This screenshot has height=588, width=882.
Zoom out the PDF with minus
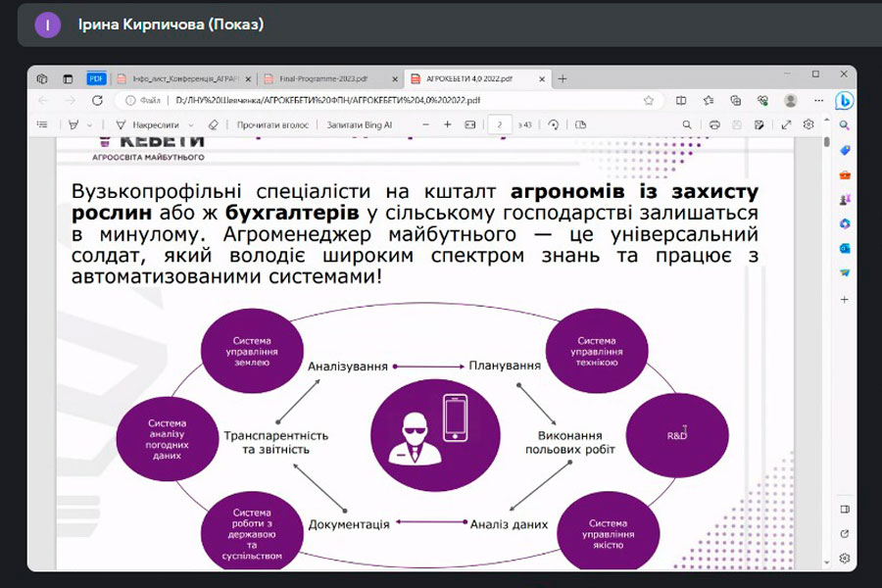(x=426, y=124)
